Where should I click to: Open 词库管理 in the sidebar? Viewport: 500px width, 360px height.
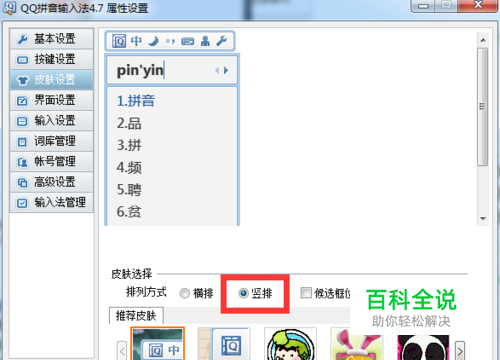click(x=51, y=141)
